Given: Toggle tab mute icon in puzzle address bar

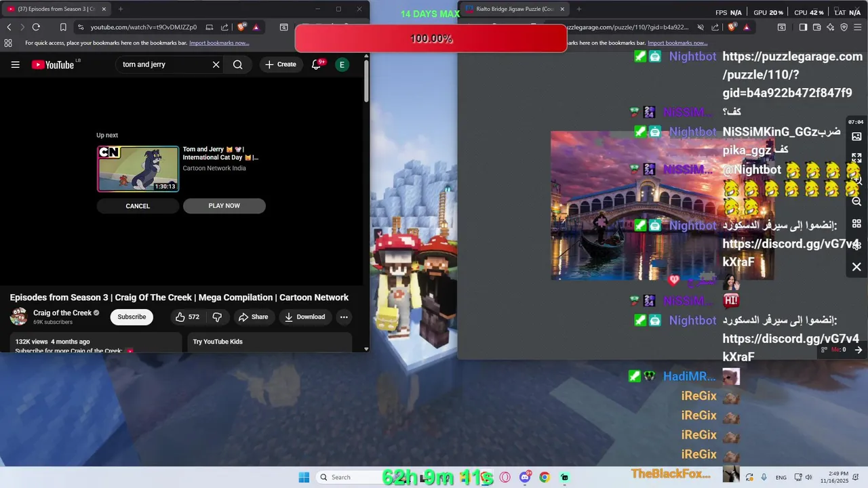Looking at the screenshot, I should [701, 27].
